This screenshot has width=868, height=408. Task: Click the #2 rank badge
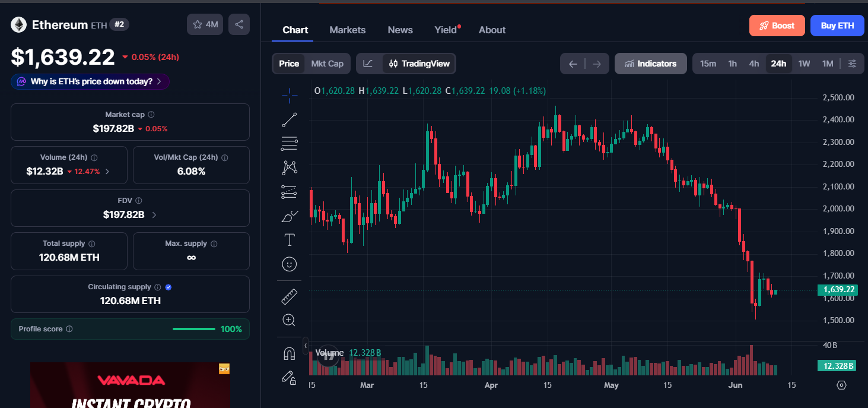tap(119, 24)
